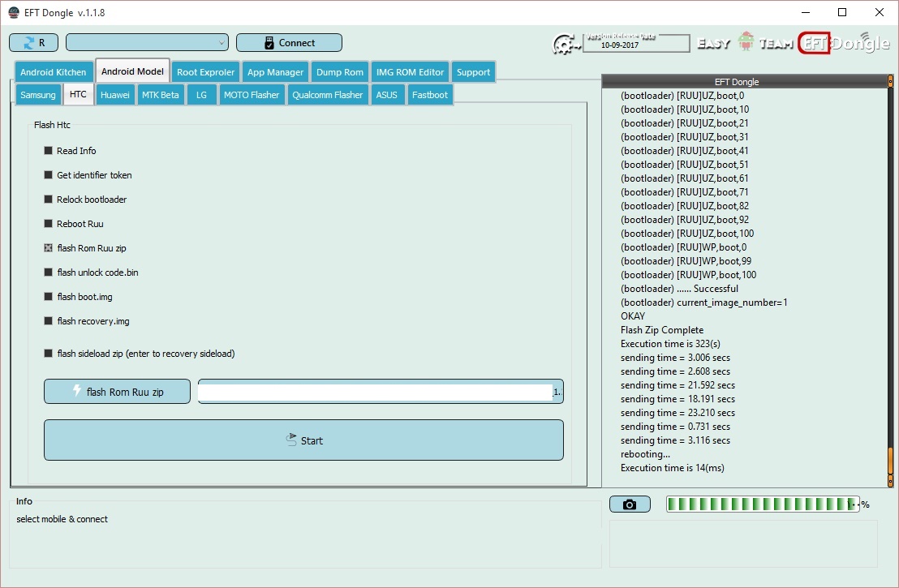Click the log panel vertical scrollbar
Screen dimensions: 899x588
[x=890, y=281]
